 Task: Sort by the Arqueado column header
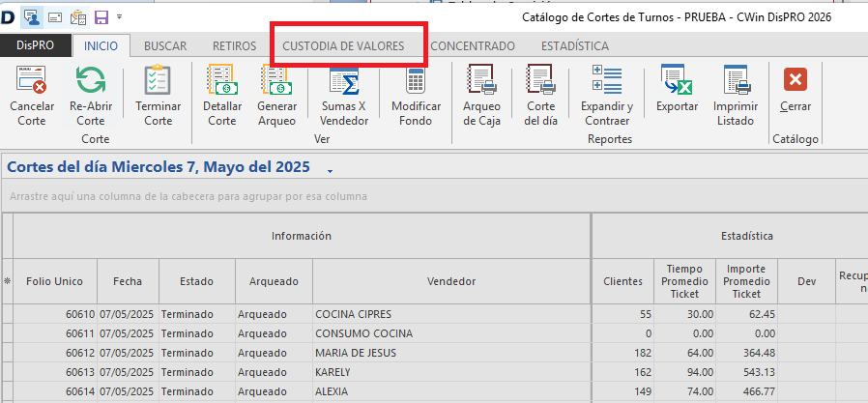[274, 281]
